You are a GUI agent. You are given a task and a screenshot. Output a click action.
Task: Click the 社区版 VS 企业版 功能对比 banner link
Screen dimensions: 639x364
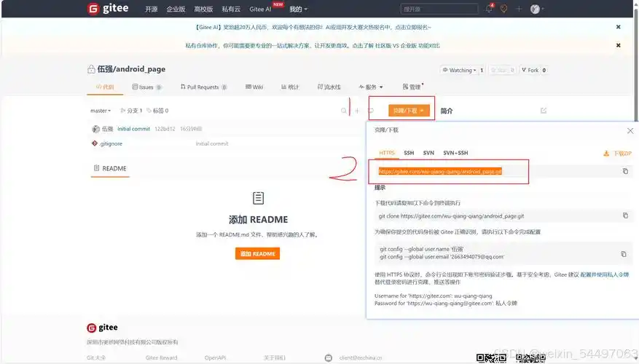[407, 46]
